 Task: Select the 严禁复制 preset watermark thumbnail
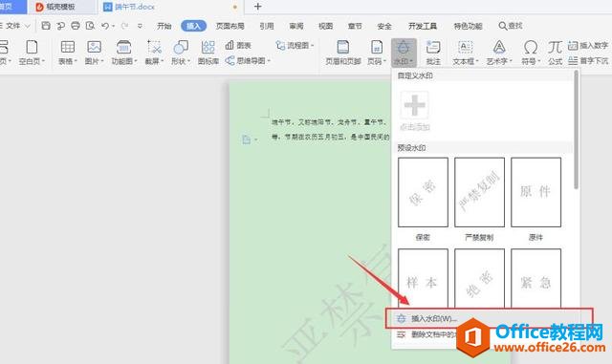479,192
